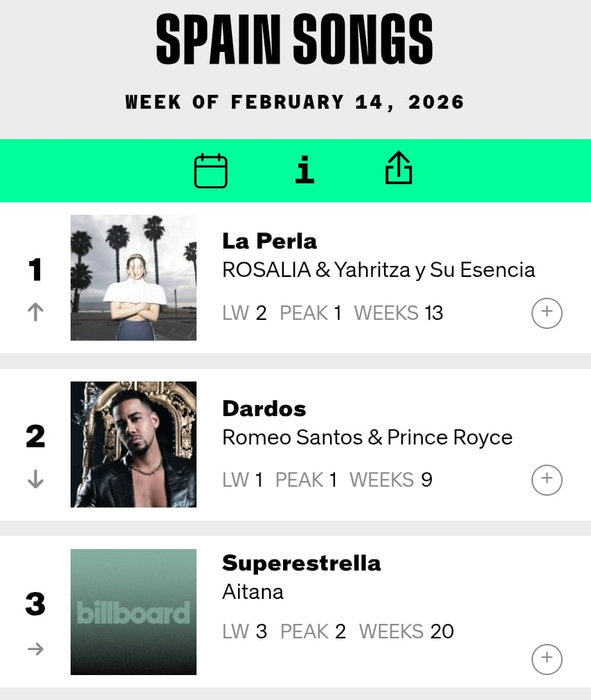Open the Superestrella song title
591x700 pixels.
[301, 563]
